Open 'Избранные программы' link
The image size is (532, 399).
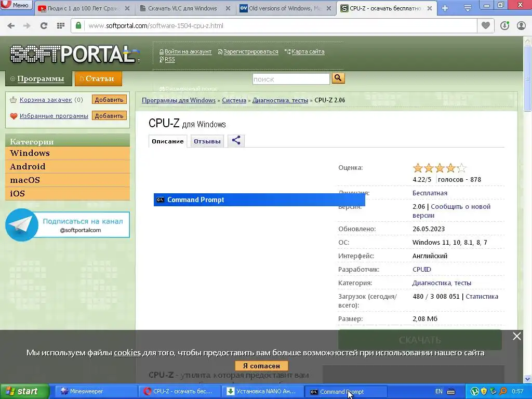point(54,116)
